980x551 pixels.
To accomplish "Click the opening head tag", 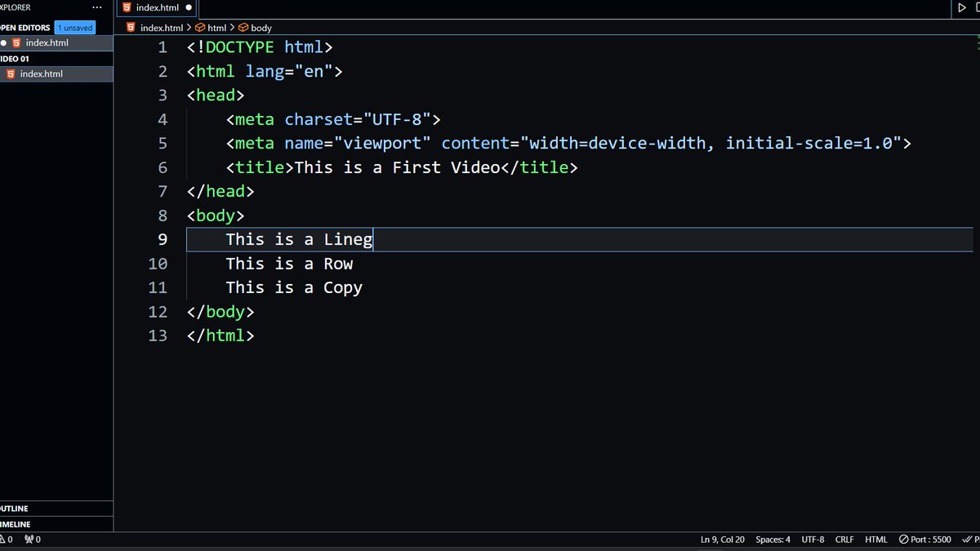I will click(216, 96).
